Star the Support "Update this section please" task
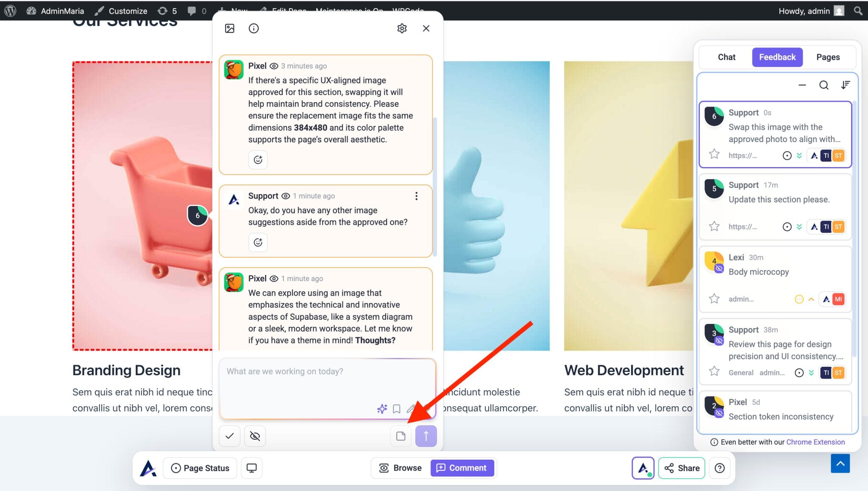The image size is (868, 491). click(714, 226)
